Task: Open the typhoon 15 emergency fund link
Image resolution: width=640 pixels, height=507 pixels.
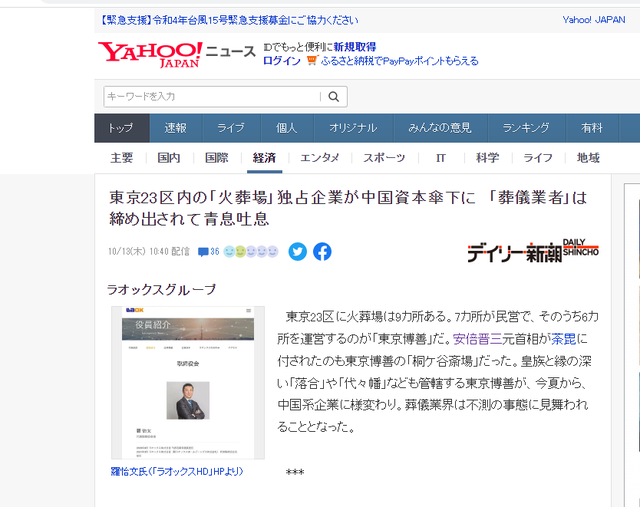Action: [229, 20]
